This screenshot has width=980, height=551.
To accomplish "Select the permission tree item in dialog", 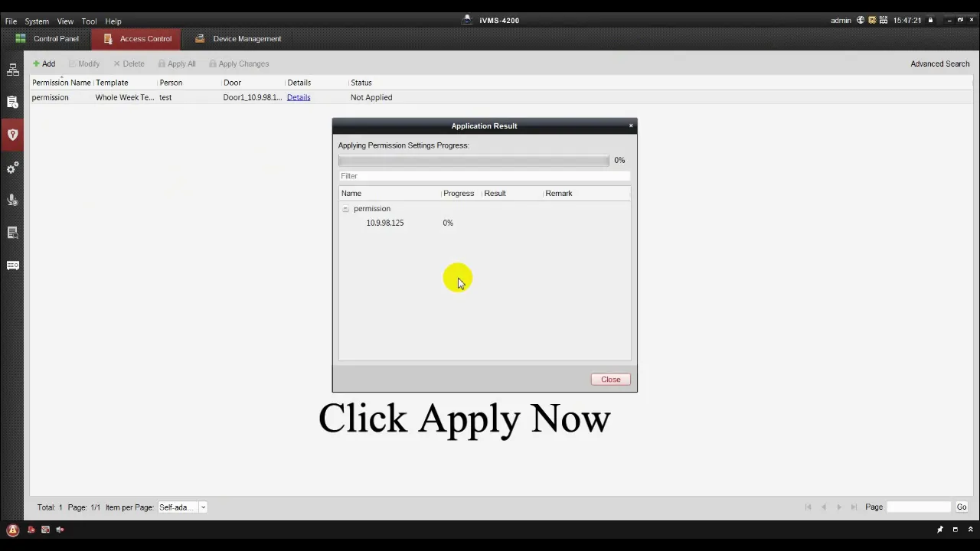I will (372, 209).
